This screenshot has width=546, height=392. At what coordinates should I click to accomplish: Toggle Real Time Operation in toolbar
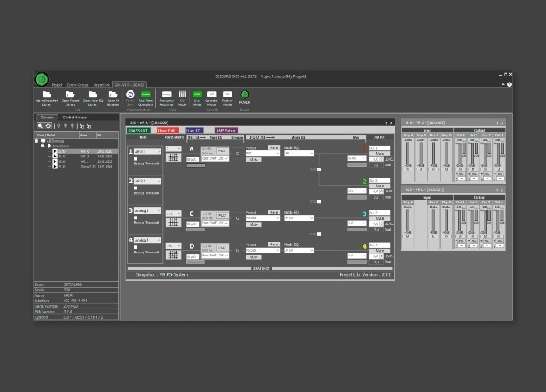coord(145,97)
